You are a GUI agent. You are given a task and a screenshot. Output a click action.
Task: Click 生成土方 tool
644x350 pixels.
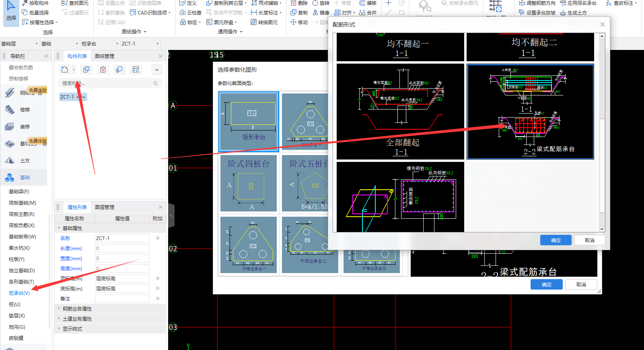[573, 12]
